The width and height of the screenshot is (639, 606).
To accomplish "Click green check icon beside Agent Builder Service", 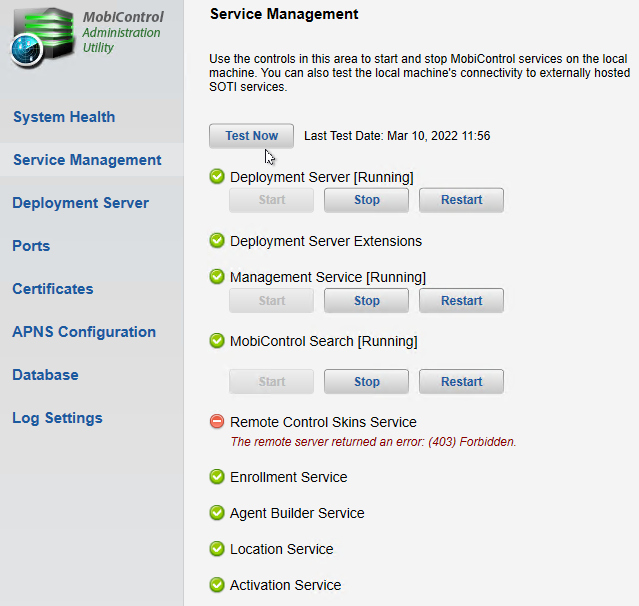I will click(x=217, y=513).
